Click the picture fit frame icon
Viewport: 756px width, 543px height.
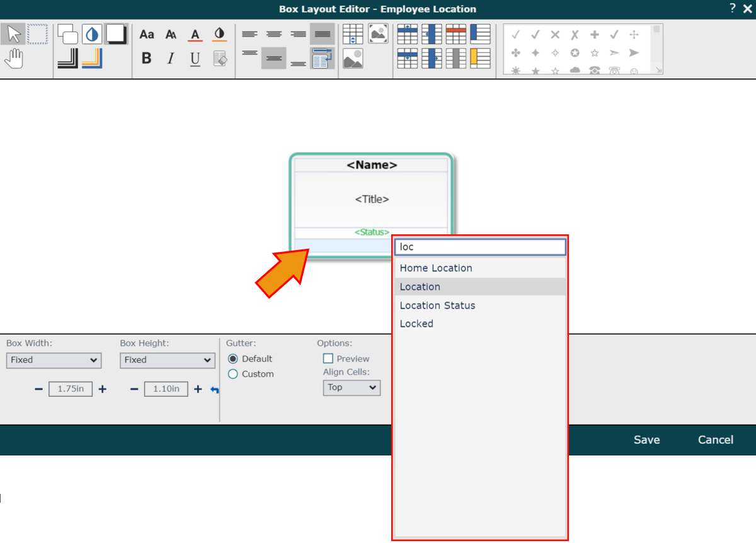pos(378,34)
